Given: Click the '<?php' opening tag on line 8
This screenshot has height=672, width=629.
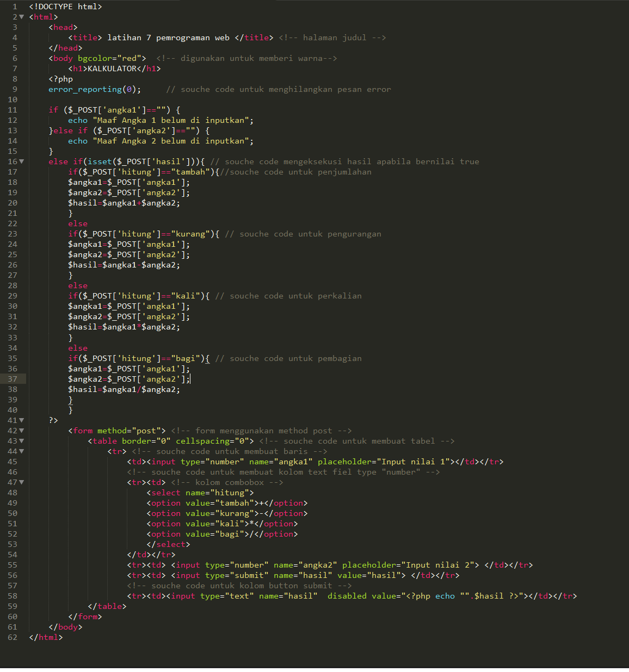Looking at the screenshot, I should 60,79.
